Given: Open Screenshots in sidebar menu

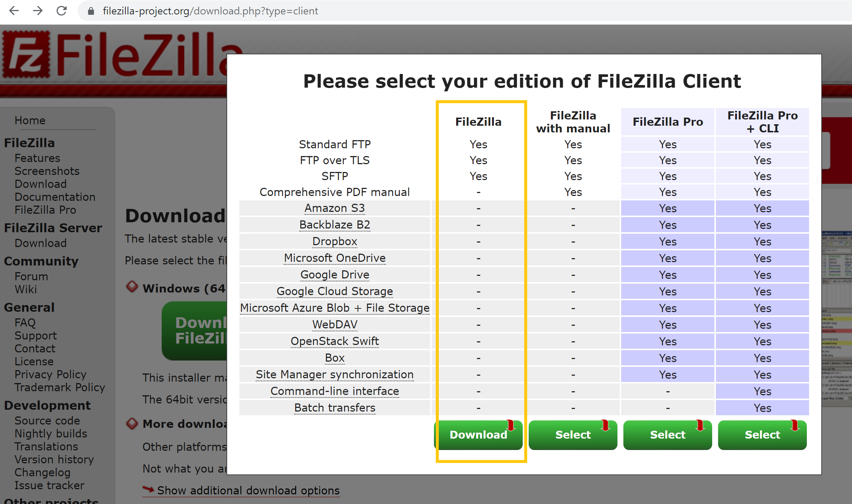Looking at the screenshot, I should click(x=47, y=171).
